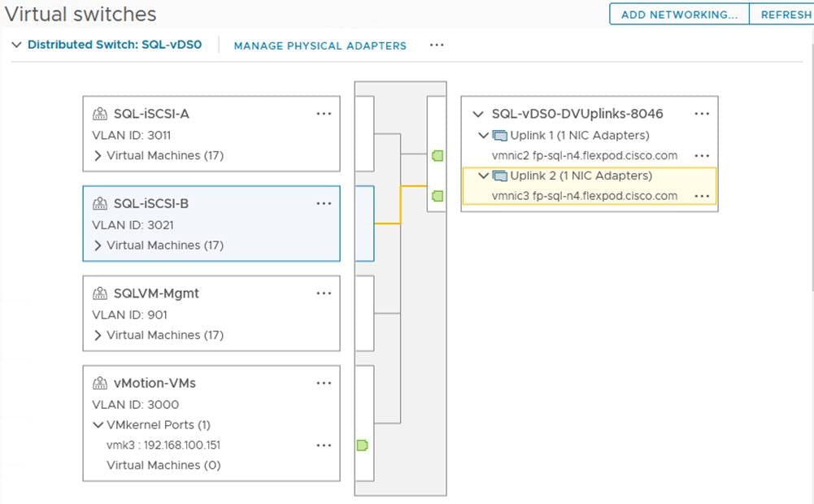The width and height of the screenshot is (814, 504).
Task: Click VLAN ID: 3011 text
Action: tap(132, 136)
